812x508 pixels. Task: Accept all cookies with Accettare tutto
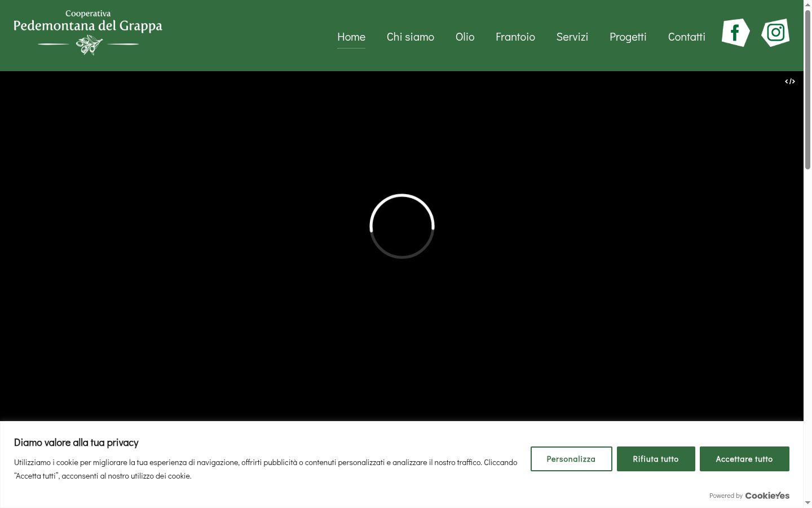tap(744, 459)
